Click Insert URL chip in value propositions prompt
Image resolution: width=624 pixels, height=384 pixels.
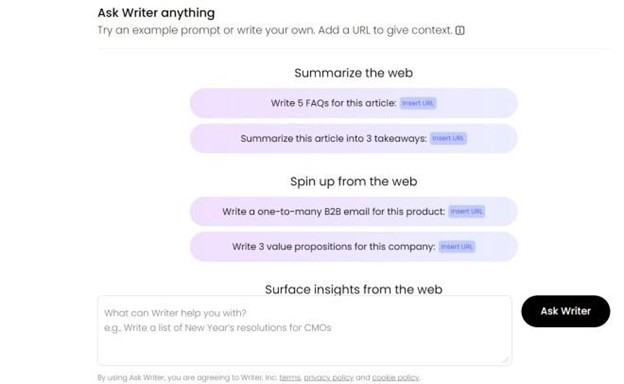pyautogui.click(x=457, y=247)
